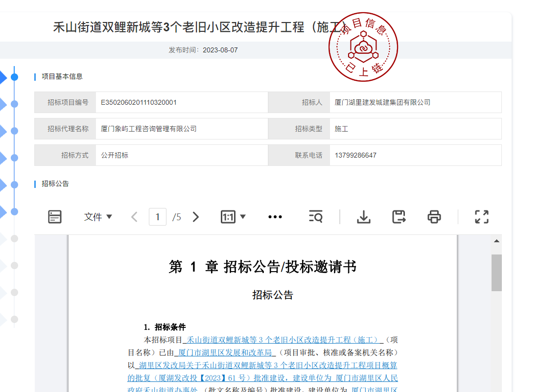542x392 pixels.
Task: Select the first active timeline step dot
Action: pos(14,77)
